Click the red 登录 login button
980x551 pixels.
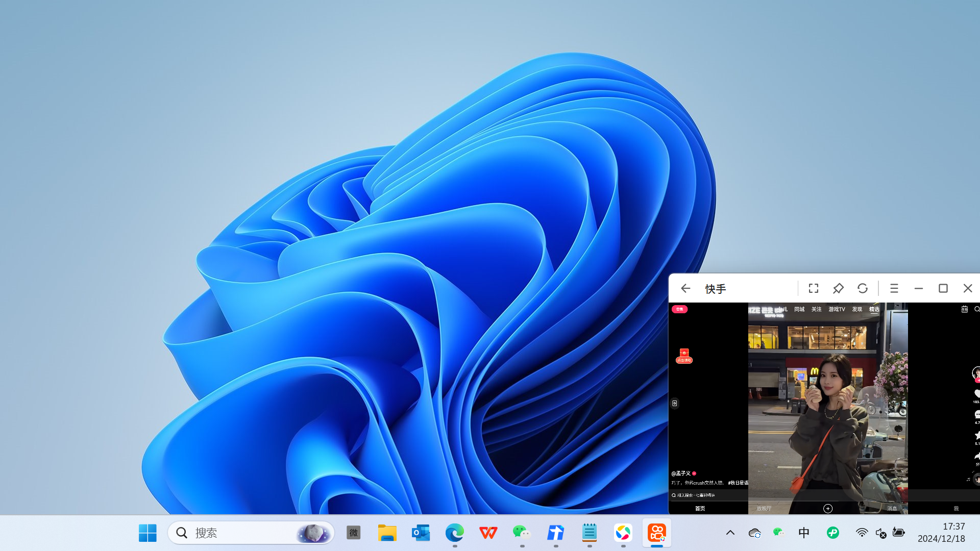[679, 309]
